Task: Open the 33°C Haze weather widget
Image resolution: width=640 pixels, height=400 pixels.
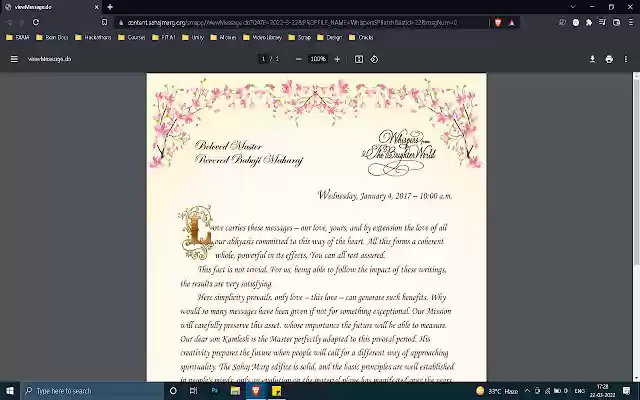Action: click(497, 391)
